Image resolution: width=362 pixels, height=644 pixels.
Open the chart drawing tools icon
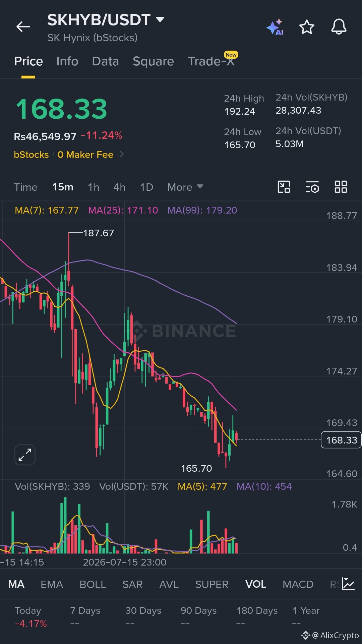[284, 187]
